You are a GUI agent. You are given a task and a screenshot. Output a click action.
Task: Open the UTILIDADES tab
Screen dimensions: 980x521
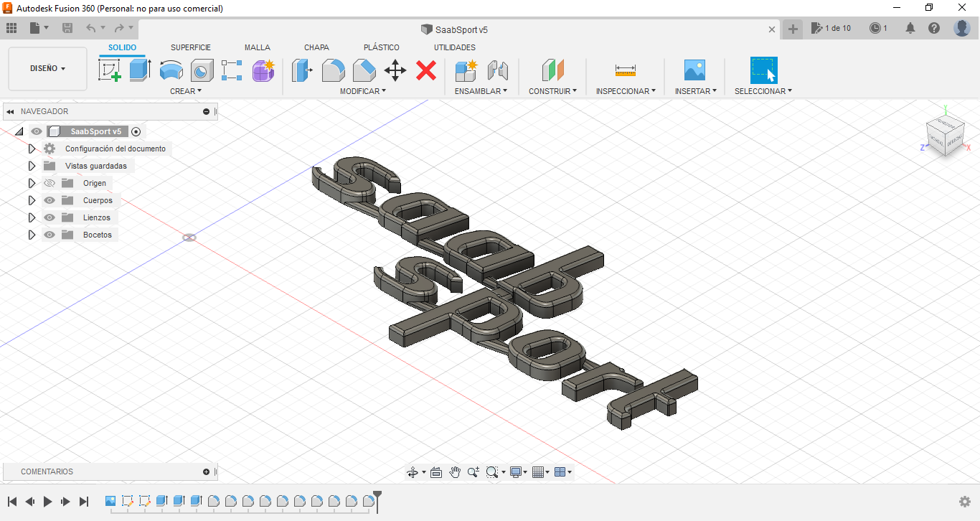[455, 47]
